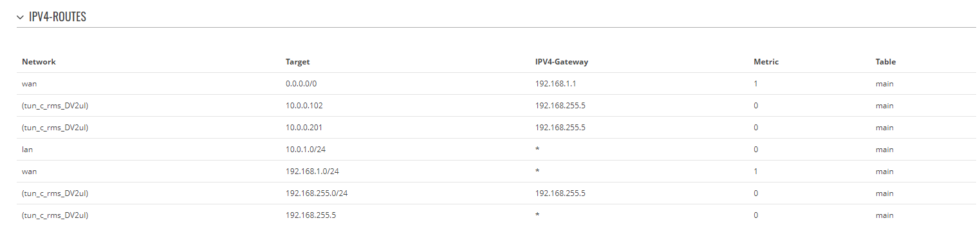Viewport: 980px width, 236px height.
Task: Click the IPV4-ROUTES section title
Action: (x=57, y=17)
